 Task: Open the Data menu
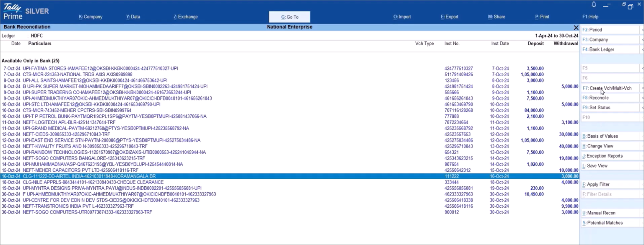[x=133, y=17]
